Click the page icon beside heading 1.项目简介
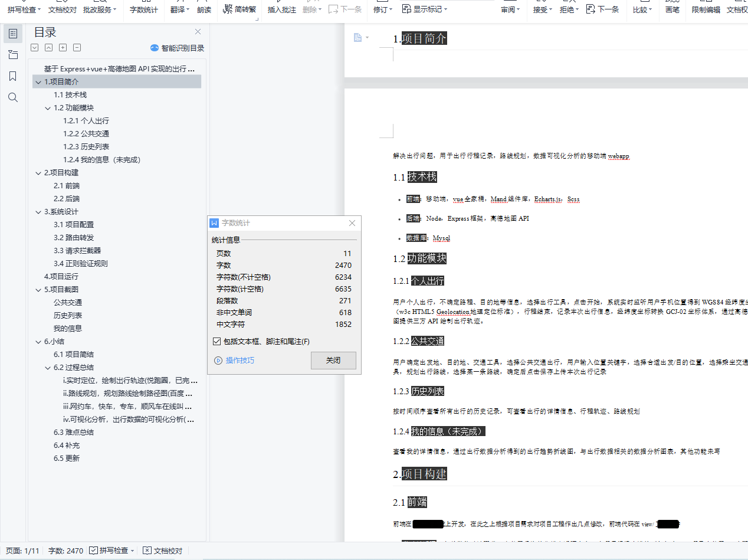The height and width of the screenshot is (560, 748). point(357,38)
